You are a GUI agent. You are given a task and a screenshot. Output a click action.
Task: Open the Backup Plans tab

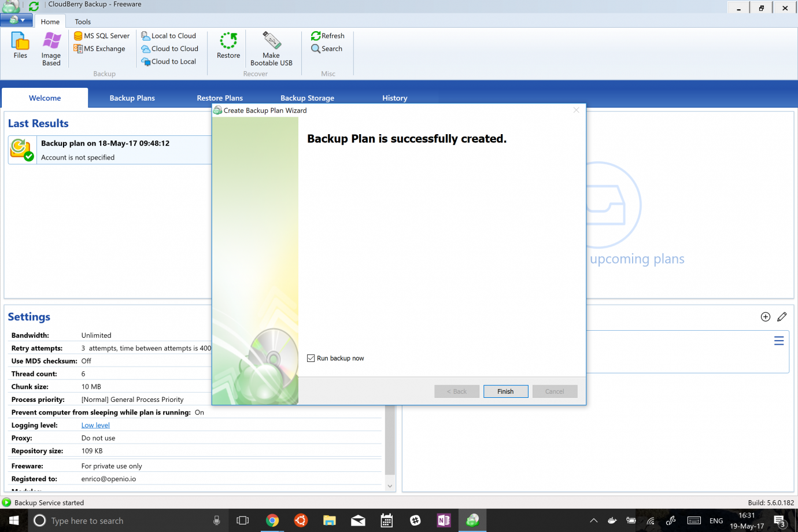(132, 98)
